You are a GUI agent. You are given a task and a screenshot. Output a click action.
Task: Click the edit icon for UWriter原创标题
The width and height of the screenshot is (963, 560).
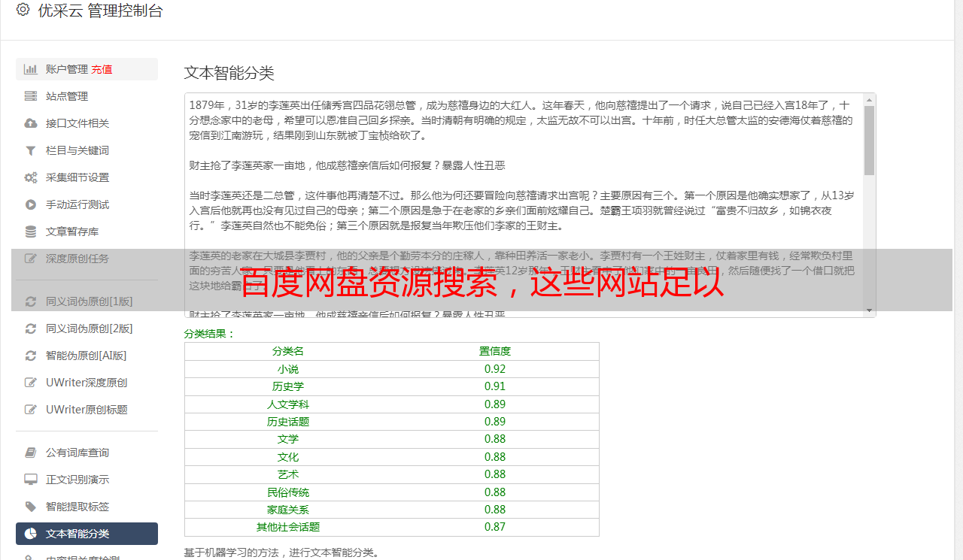31,410
